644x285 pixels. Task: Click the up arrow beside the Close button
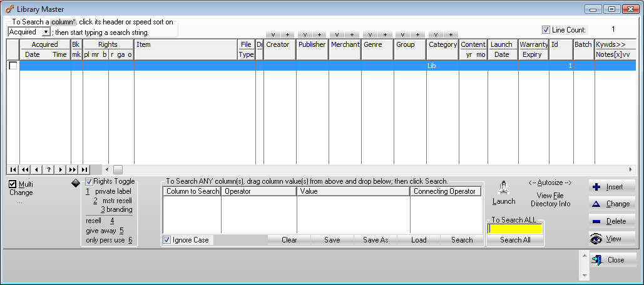[585, 256]
